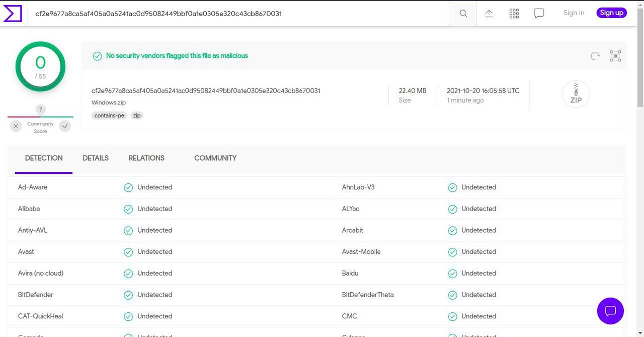Select the CMC vendor name
The height and width of the screenshot is (337, 644).
point(350,317)
